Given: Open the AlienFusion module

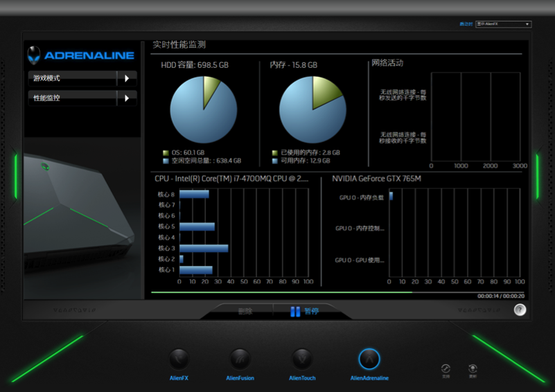Looking at the screenshot, I should pos(240,359).
